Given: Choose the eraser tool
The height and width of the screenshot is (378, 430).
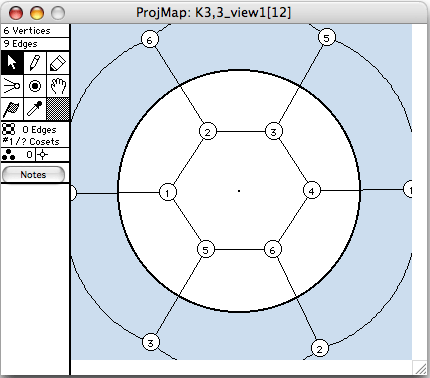Looking at the screenshot, I should [x=58, y=63].
